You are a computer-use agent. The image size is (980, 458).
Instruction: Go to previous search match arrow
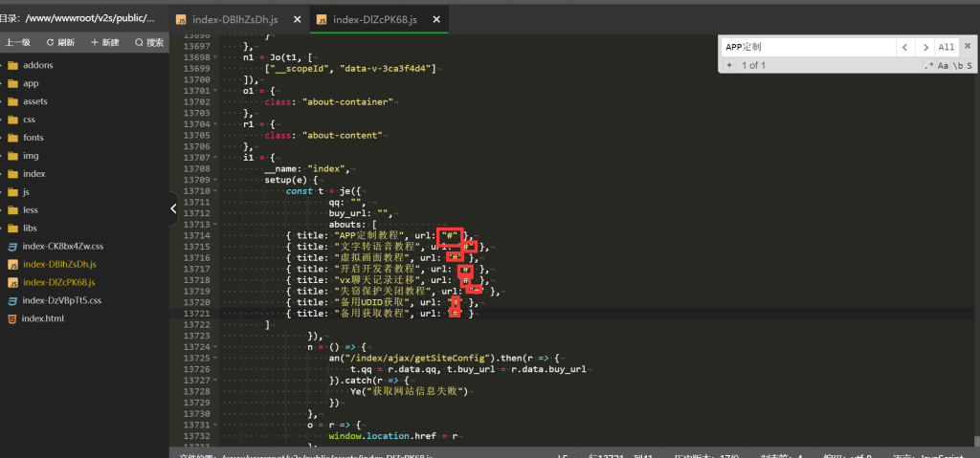coord(905,47)
